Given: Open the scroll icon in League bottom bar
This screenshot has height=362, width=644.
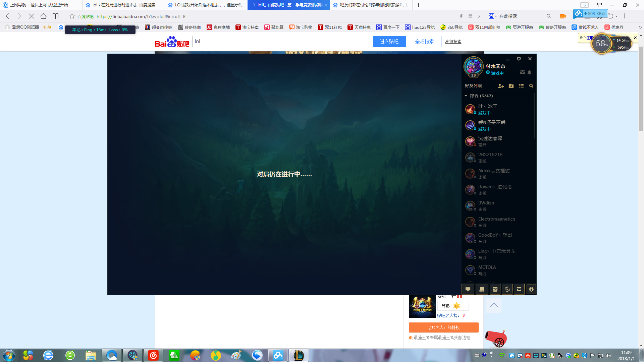Looking at the screenshot, I should tap(482, 289).
